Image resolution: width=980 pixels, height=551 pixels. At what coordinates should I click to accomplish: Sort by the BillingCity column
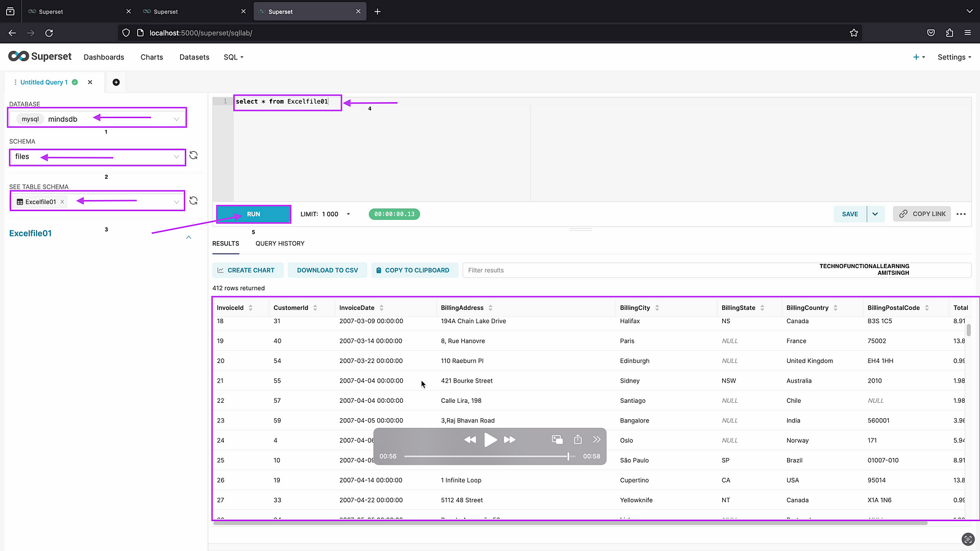click(x=657, y=308)
